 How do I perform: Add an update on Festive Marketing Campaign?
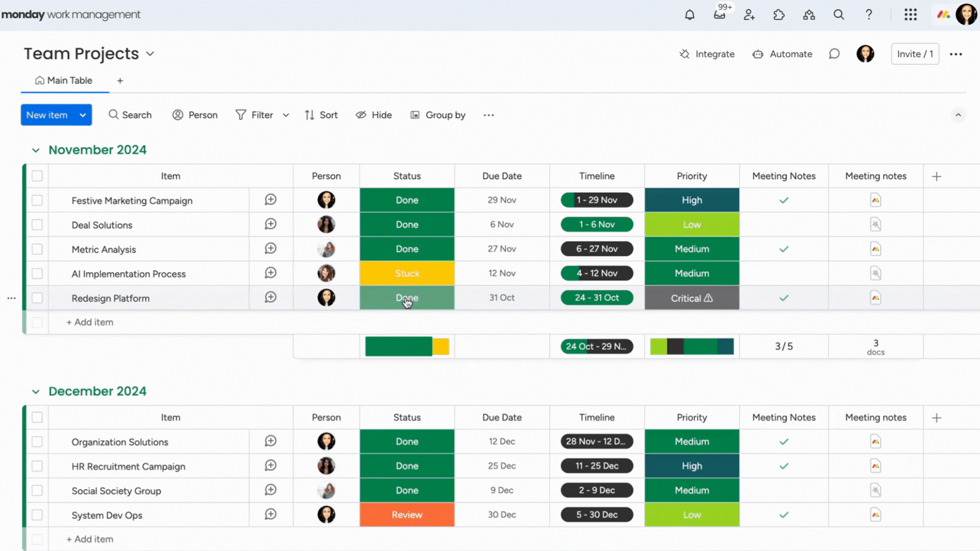tap(271, 200)
